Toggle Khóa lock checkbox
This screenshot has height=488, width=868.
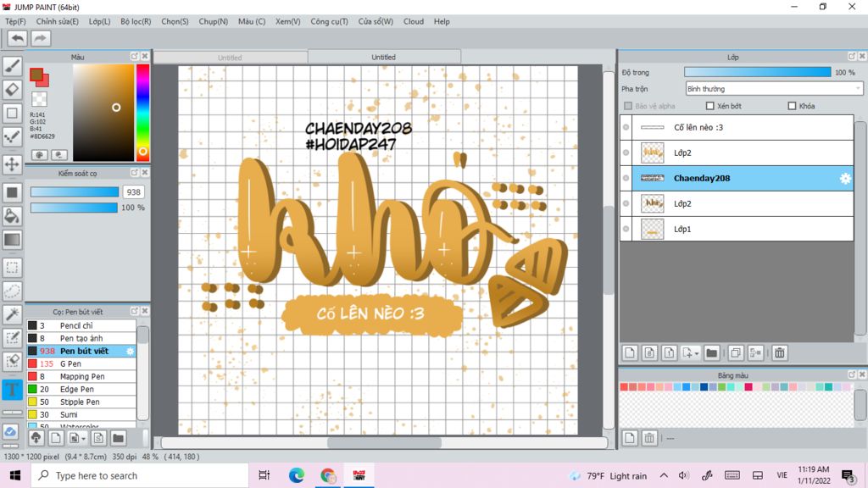(792, 106)
